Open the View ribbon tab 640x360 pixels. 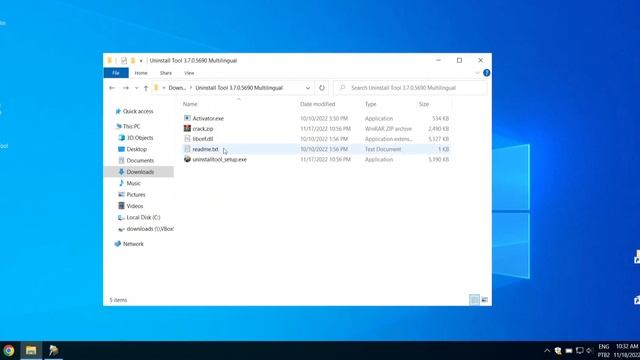coord(189,73)
